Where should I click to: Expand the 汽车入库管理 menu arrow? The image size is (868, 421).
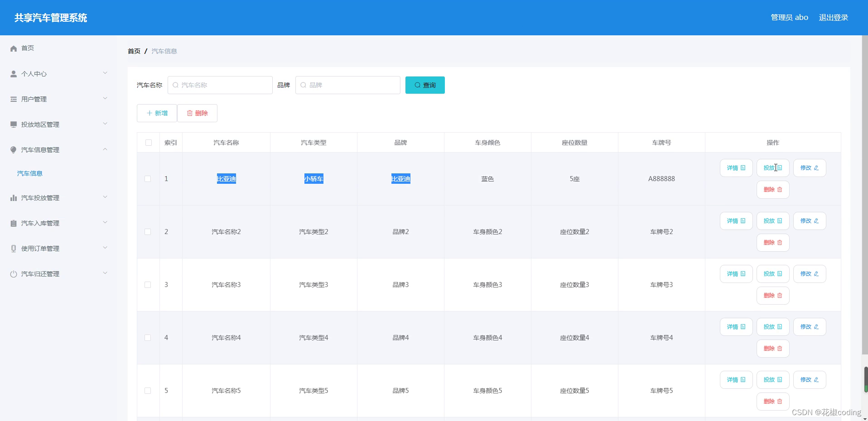pyautogui.click(x=105, y=222)
